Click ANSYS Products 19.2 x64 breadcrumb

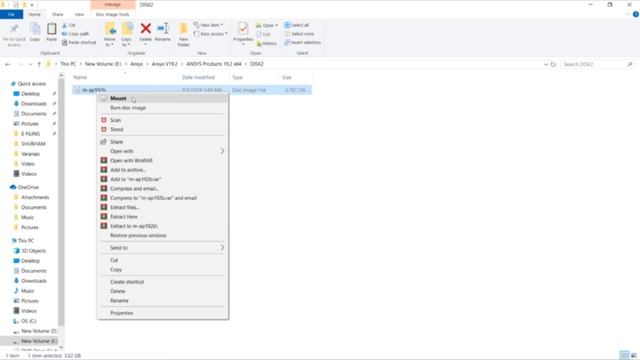click(214, 64)
